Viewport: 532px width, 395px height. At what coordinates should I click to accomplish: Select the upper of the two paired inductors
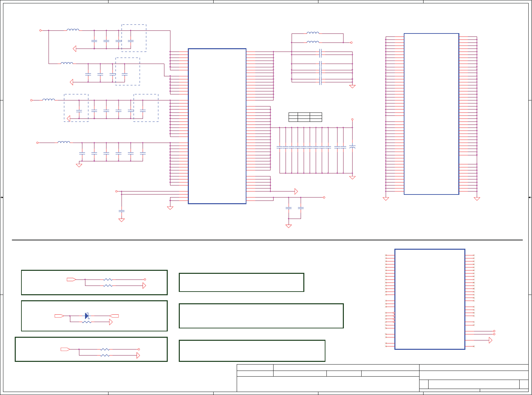[x=313, y=33]
